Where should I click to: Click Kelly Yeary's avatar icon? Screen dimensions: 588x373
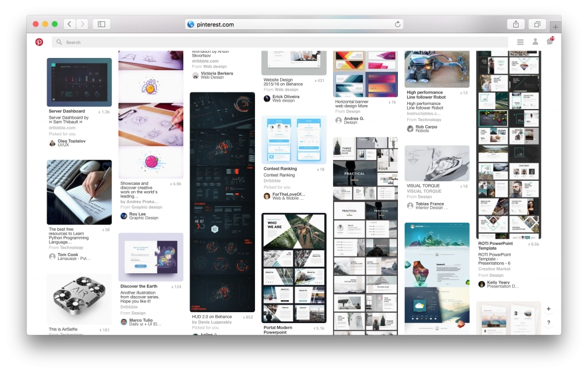pyautogui.click(x=482, y=284)
